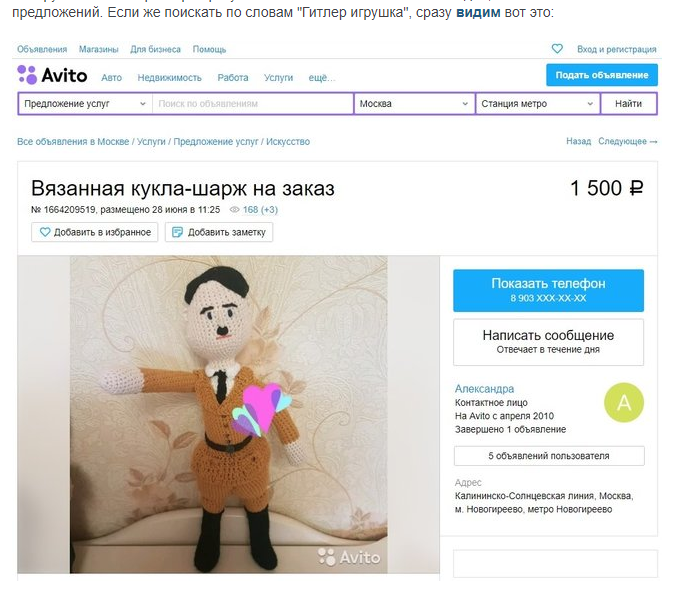The image size is (680, 589).
Task: Click note icon in Добавить заметку
Action: (177, 232)
